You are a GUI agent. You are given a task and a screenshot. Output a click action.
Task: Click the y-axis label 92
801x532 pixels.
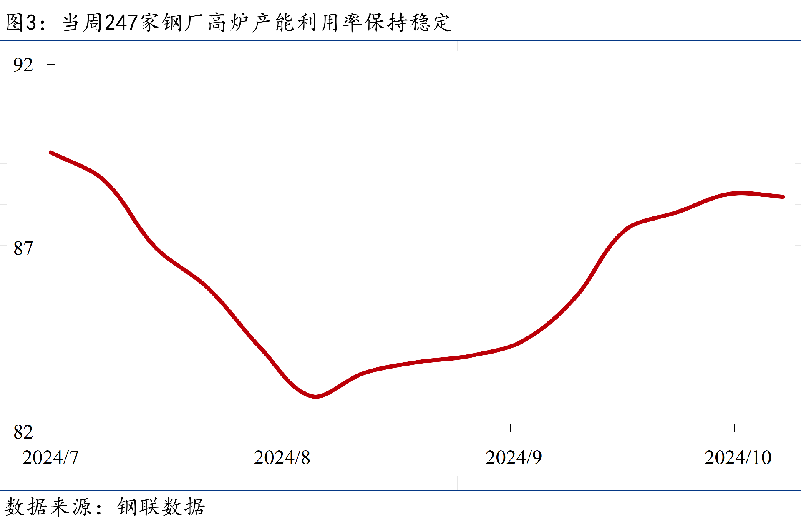pyautogui.click(x=23, y=65)
